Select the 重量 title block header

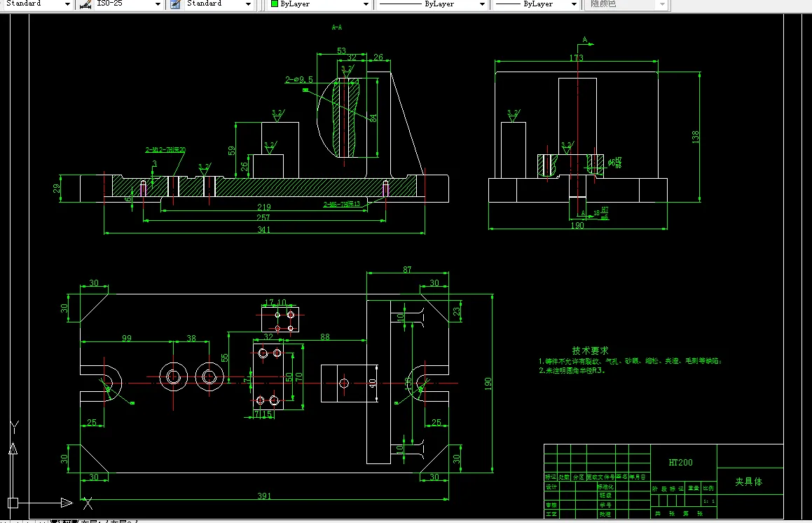[x=694, y=488]
